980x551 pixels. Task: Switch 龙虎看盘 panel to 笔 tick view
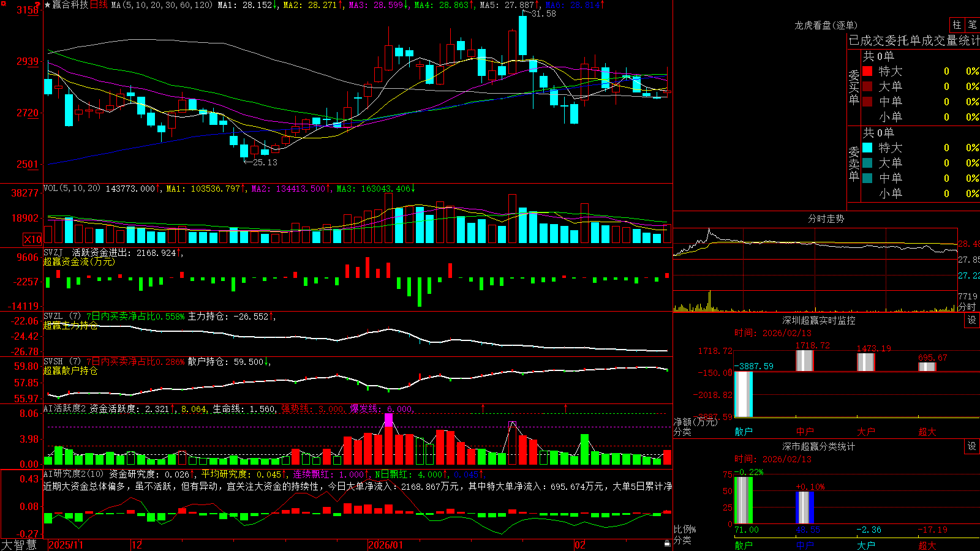click(972, 25)
